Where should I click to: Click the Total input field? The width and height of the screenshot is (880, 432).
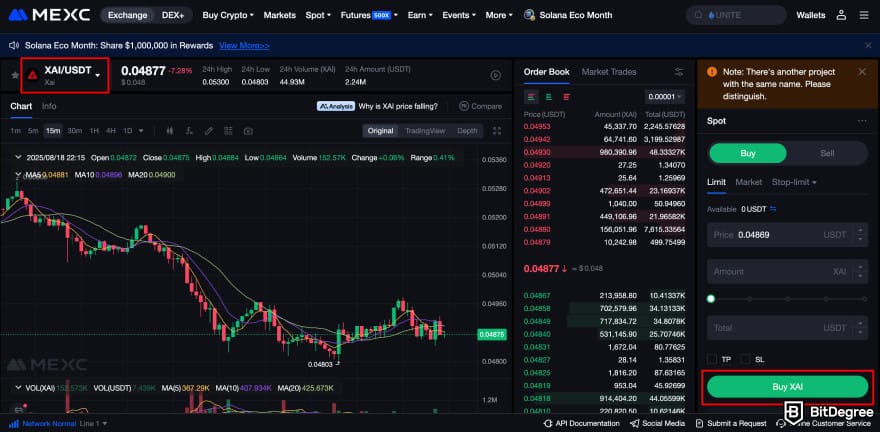(787, 328)
